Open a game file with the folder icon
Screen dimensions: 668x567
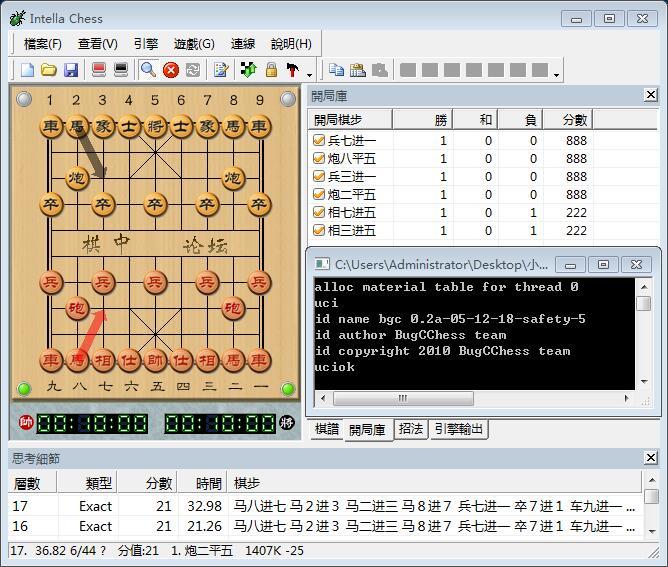pyautogui.click(x=49, y=69)
